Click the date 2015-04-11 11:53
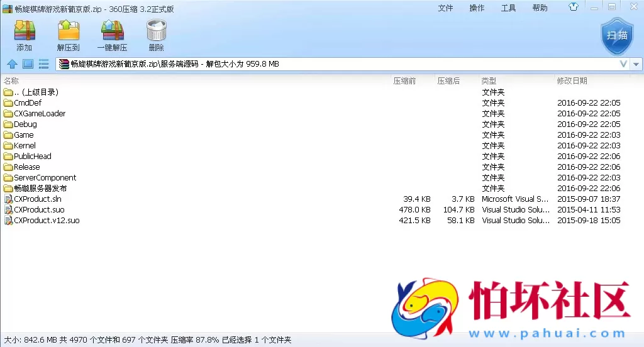This screenshot has width=644, height=347. click(x=589, y=209)
